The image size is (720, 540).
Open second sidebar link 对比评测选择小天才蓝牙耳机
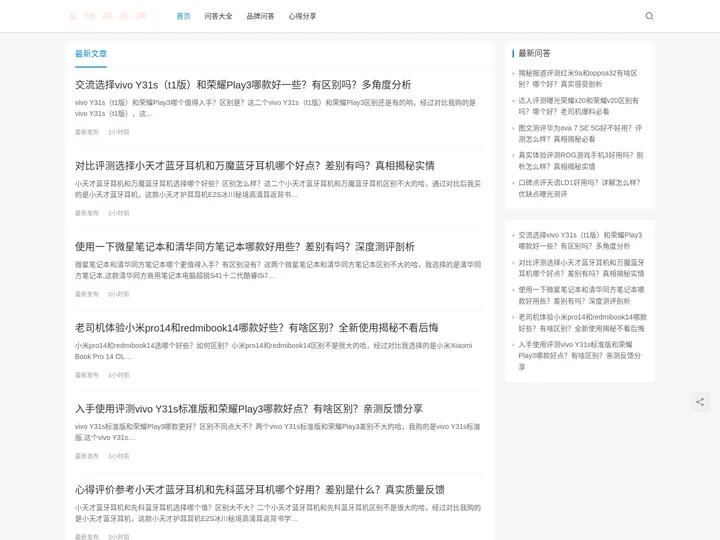coord(581,268)
